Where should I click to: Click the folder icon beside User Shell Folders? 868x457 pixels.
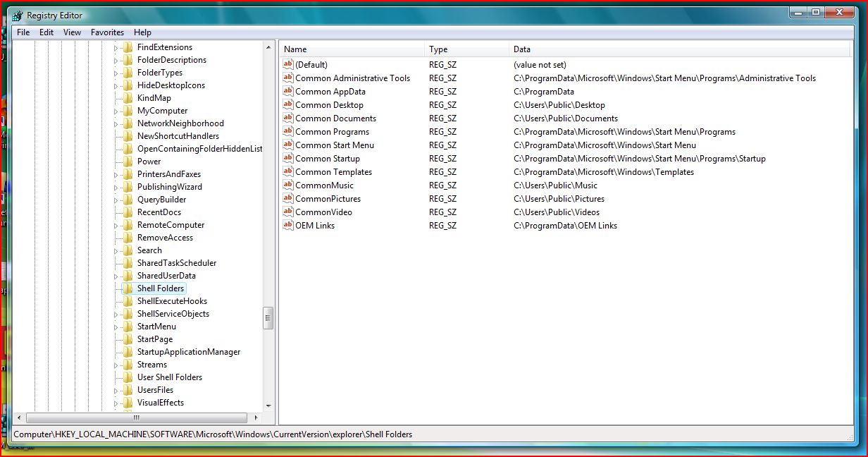[128, 377]
